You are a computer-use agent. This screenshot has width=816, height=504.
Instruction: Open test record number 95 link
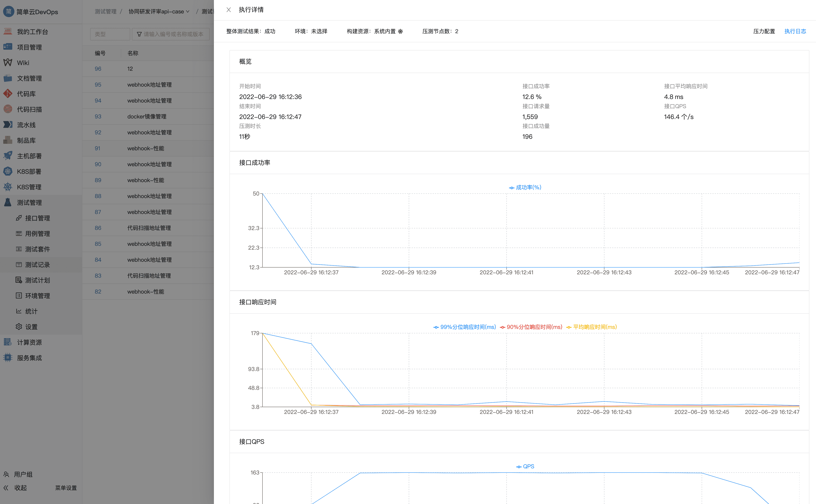pos(98,85)
